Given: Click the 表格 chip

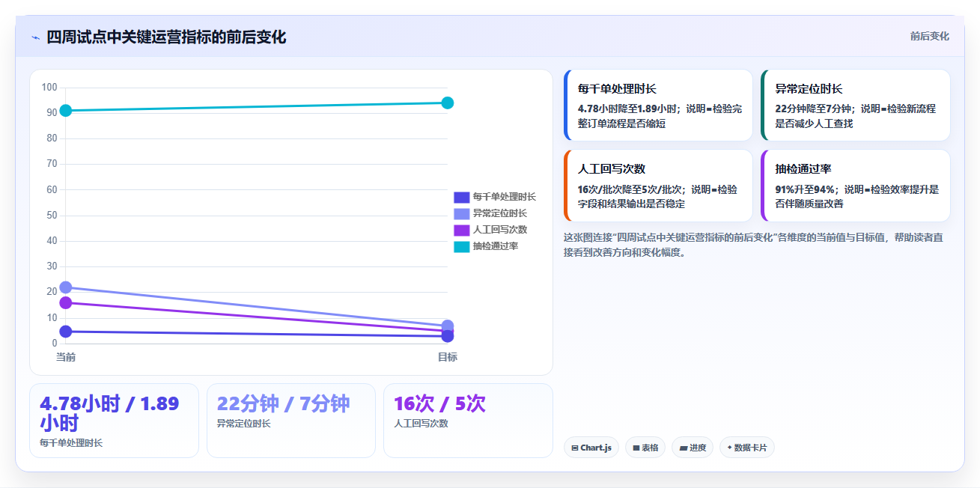Looking at the screenshot, I should click(x=645, y=448).
